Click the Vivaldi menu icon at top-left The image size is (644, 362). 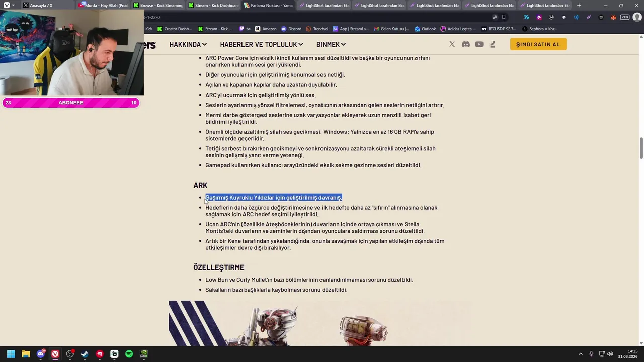(6, 5)
